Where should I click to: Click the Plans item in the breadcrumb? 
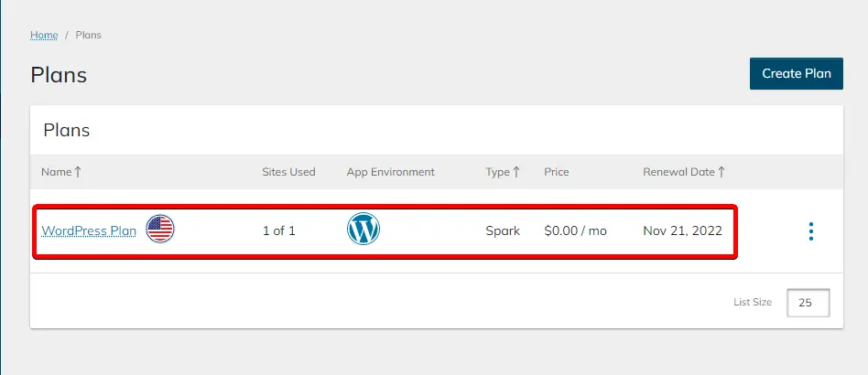(x=88, y=36)
